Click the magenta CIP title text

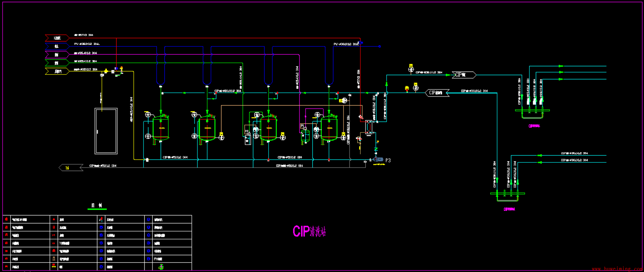[x=309, y=232]
